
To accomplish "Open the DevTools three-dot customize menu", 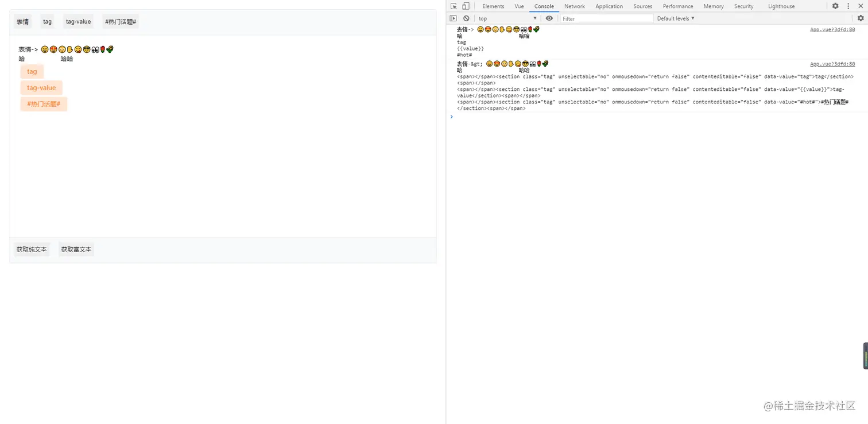I will click(x=848, y=6).
